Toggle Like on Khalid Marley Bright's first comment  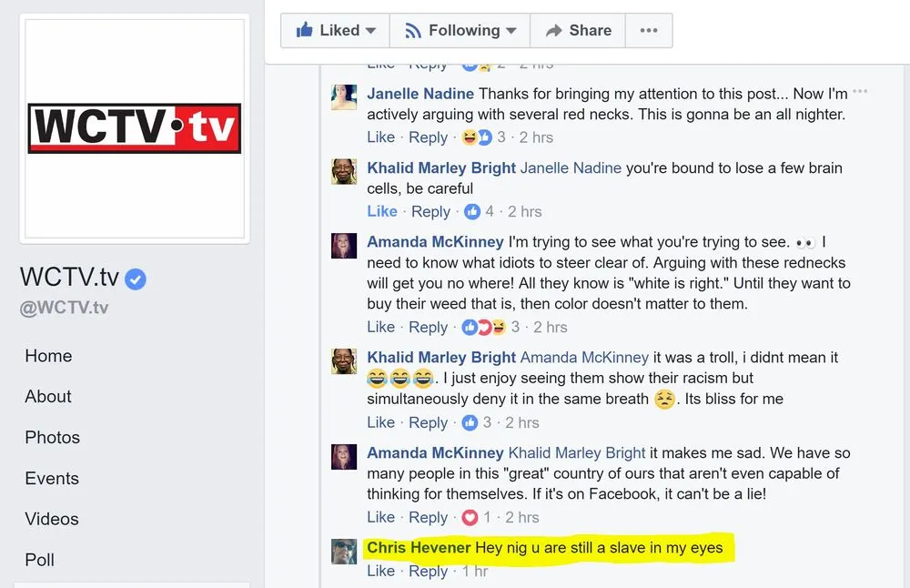[382, 211]
